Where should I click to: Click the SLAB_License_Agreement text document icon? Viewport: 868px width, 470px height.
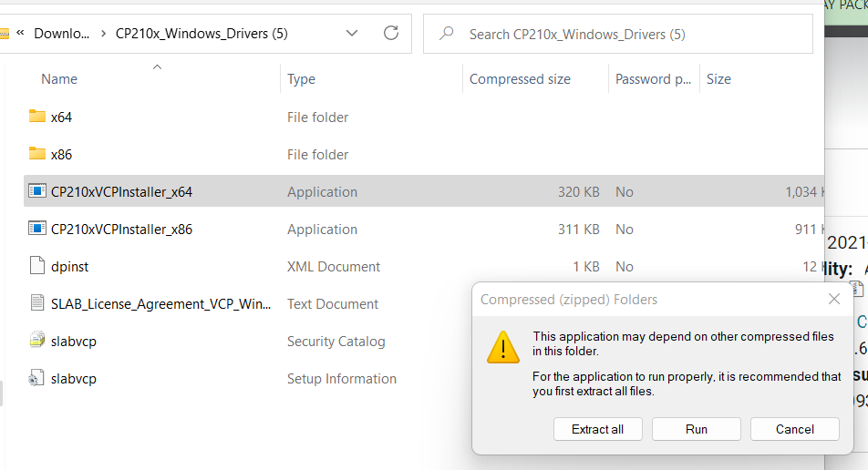click(37, 303)
